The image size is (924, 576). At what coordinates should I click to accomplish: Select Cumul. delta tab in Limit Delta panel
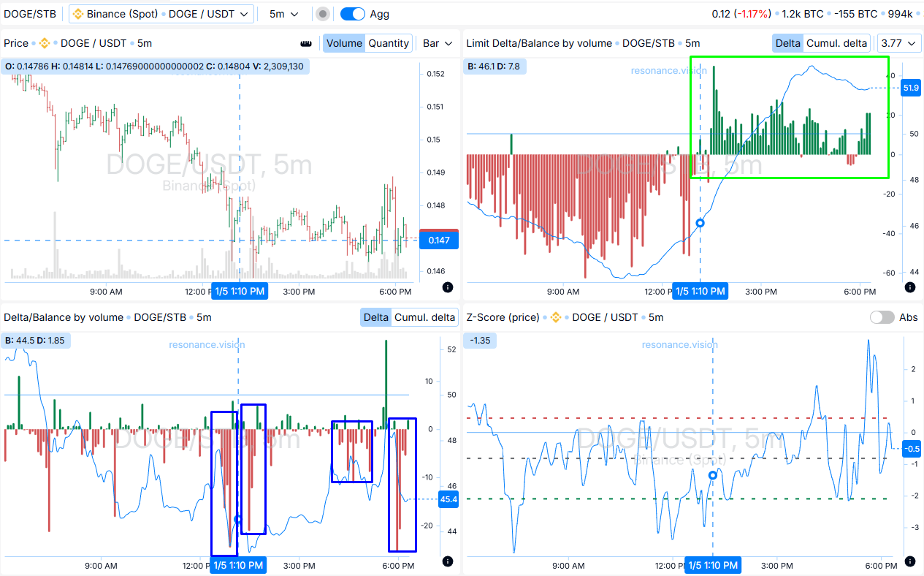point(836,43)
